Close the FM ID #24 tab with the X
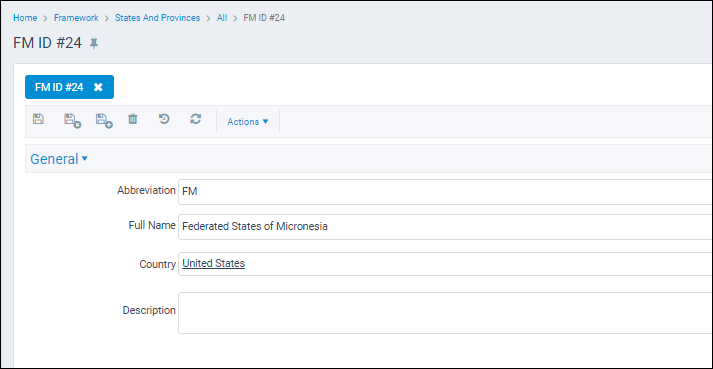This screenshot has height=369, width=713. click(98, 87)
